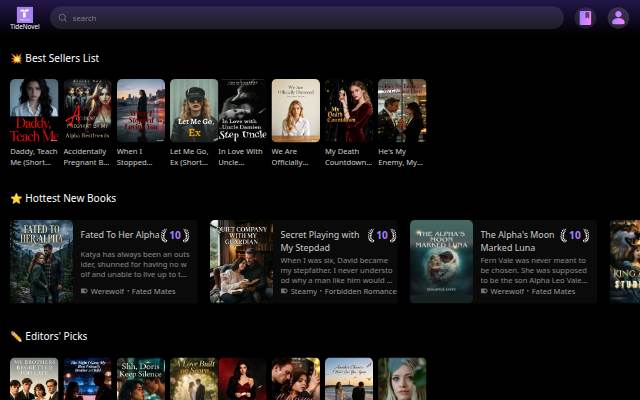Open the sunset beach couple cover

[x=349, y=379]
